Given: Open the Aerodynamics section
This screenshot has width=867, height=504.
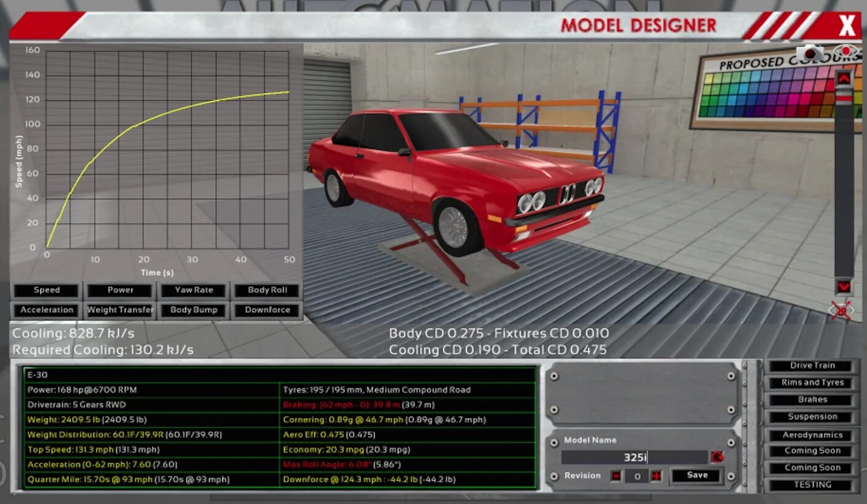Looking at the screenshot, I should (x=812, y=435).
